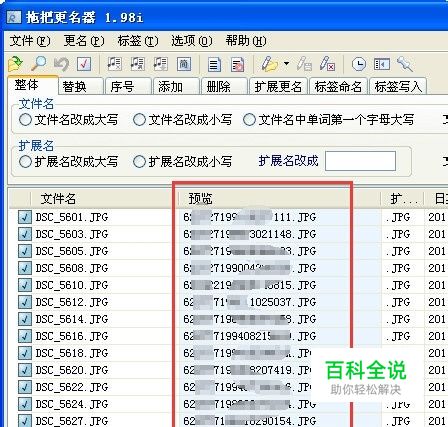
Task: Uncheck the DSC_5620.JPG checkbox
Action: coord(25,370)
